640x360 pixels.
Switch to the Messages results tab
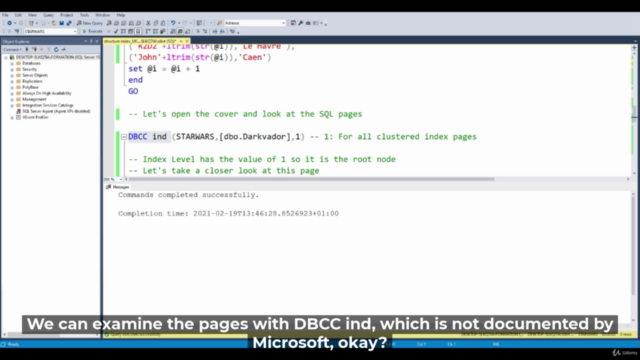pos(118,187)
